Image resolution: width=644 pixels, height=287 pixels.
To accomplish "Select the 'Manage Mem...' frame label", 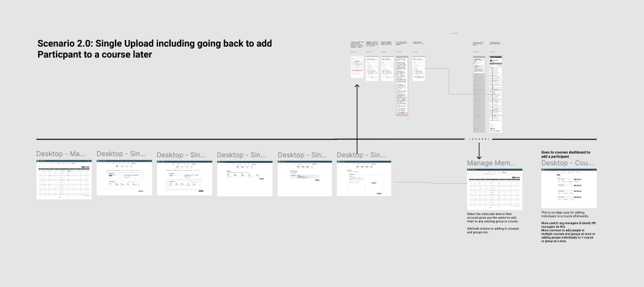I will click(491, 163).
